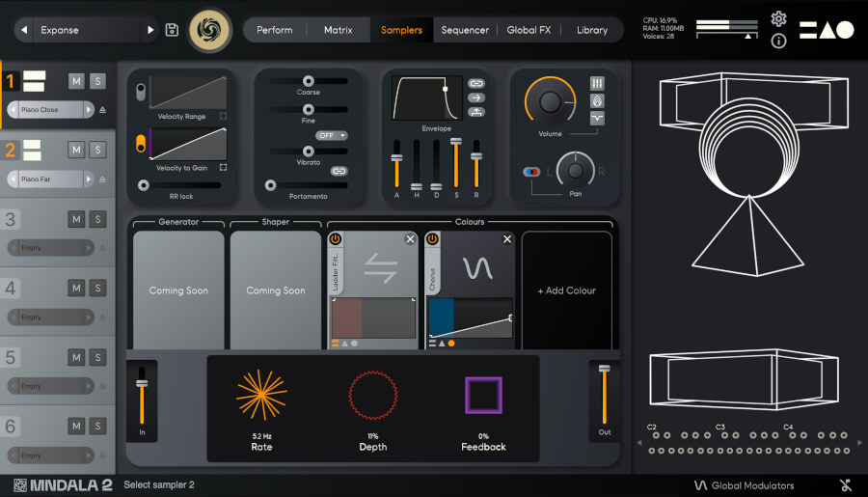Click the filter curve icon beside Volume
The width and height of the screenshot is (868, 497).
point(597,118)
